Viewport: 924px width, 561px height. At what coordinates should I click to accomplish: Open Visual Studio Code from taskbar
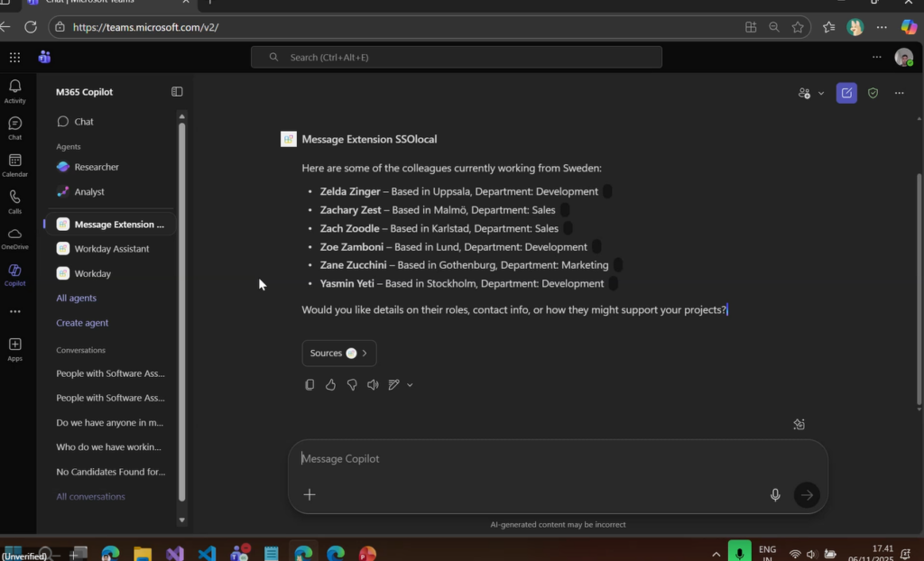coord(207,554)
